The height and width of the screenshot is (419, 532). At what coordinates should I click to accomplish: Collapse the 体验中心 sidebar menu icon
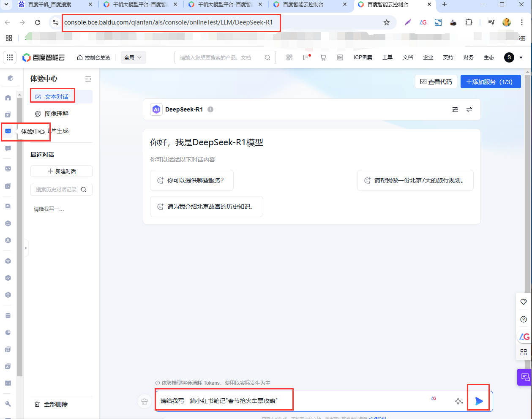88,79
